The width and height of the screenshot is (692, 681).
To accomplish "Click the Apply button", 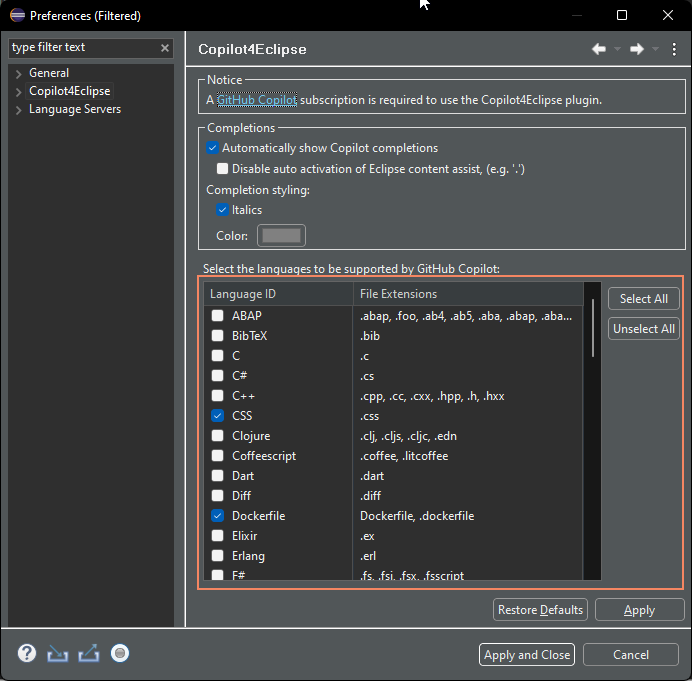I will [x=639, y=610].
